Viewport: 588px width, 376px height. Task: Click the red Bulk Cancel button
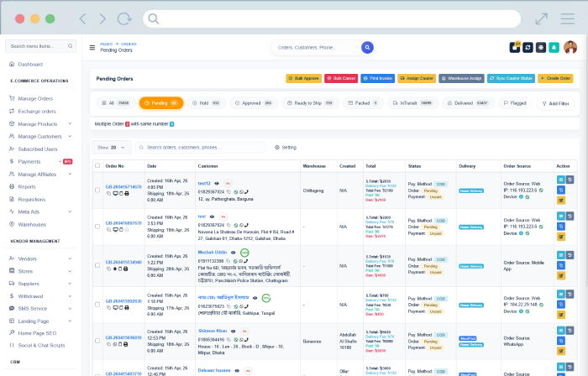341,78
